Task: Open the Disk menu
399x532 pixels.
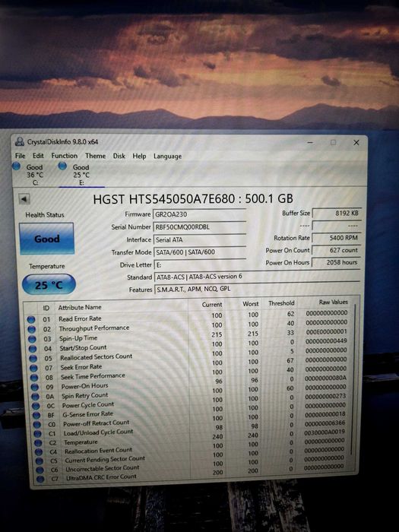Action: [119, 156]
